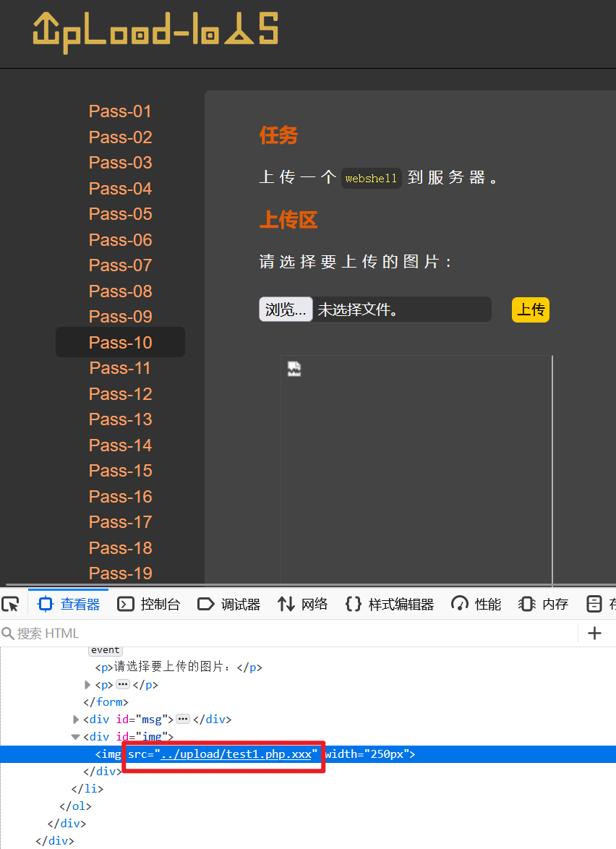616x849 pixels.
Task: Navigate to Pass-14
Action: pos(120,445)
